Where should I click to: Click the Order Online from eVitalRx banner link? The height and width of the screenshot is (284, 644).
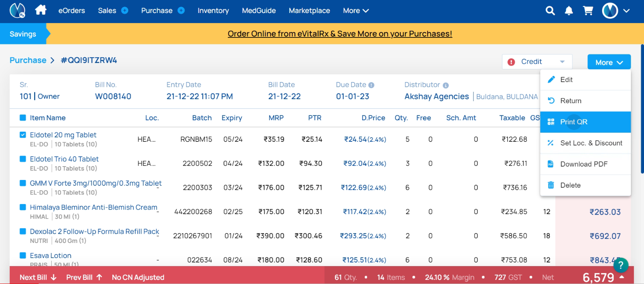340,34
